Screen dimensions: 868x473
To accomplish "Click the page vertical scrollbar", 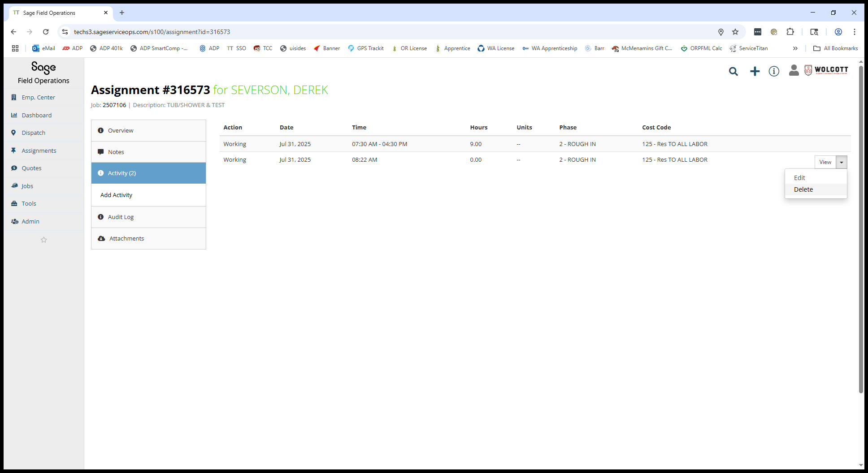I will (861, 229).
